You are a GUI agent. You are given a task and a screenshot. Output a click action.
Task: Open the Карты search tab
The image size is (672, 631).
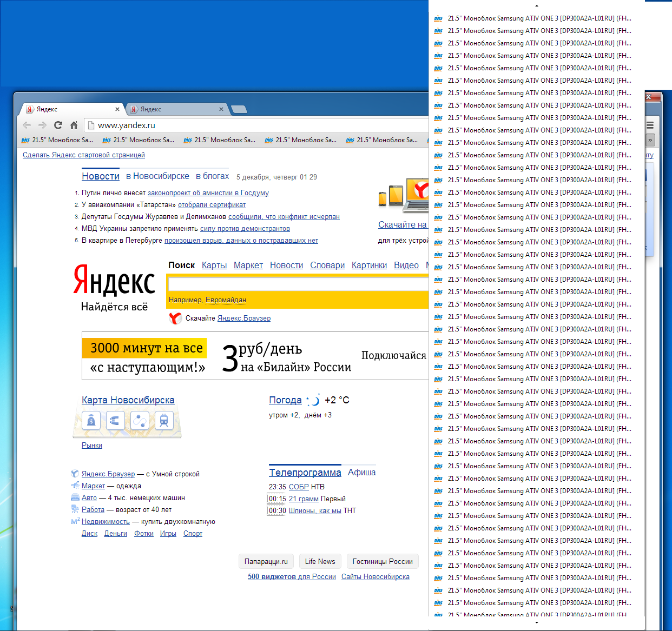click(214, 265)
